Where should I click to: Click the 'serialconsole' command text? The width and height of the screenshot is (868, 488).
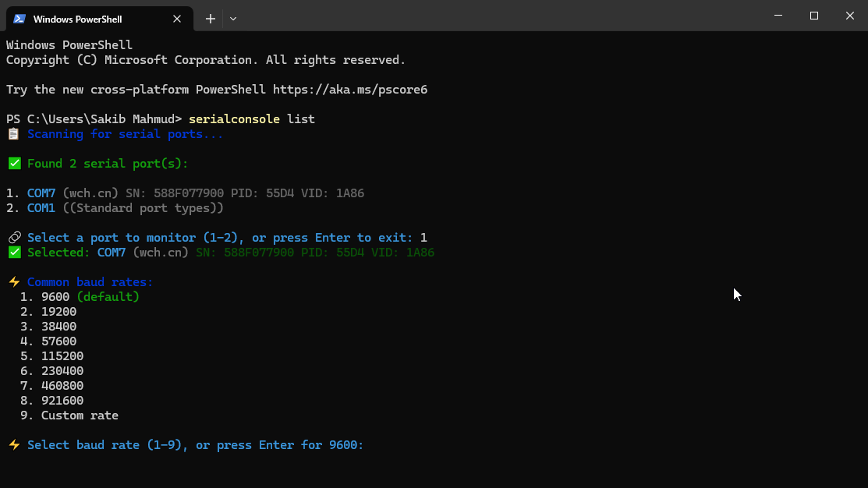point(234,119)
